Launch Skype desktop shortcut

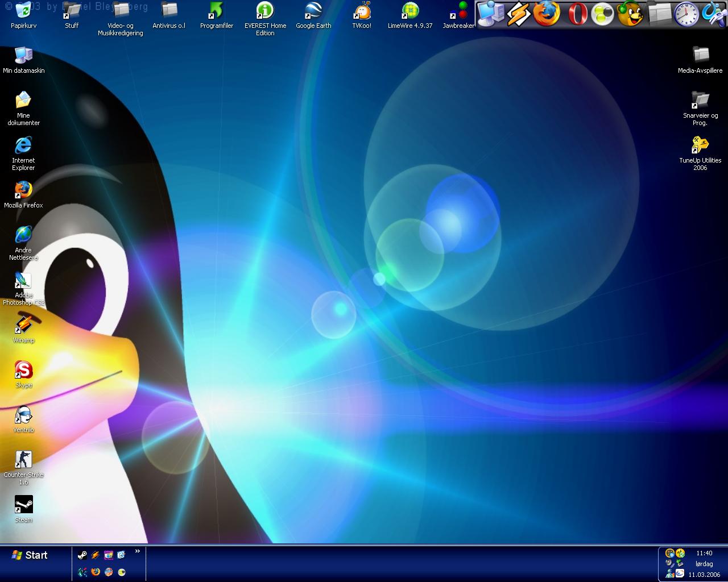pos(23,375)
